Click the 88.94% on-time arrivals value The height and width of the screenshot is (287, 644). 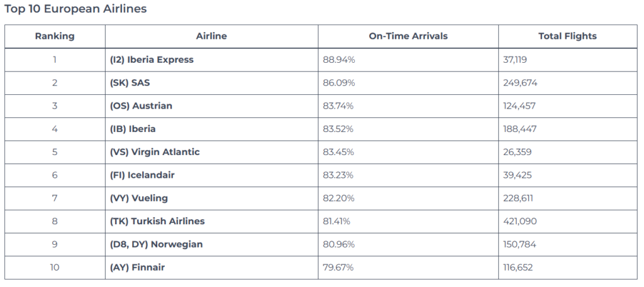coord(338,60)
